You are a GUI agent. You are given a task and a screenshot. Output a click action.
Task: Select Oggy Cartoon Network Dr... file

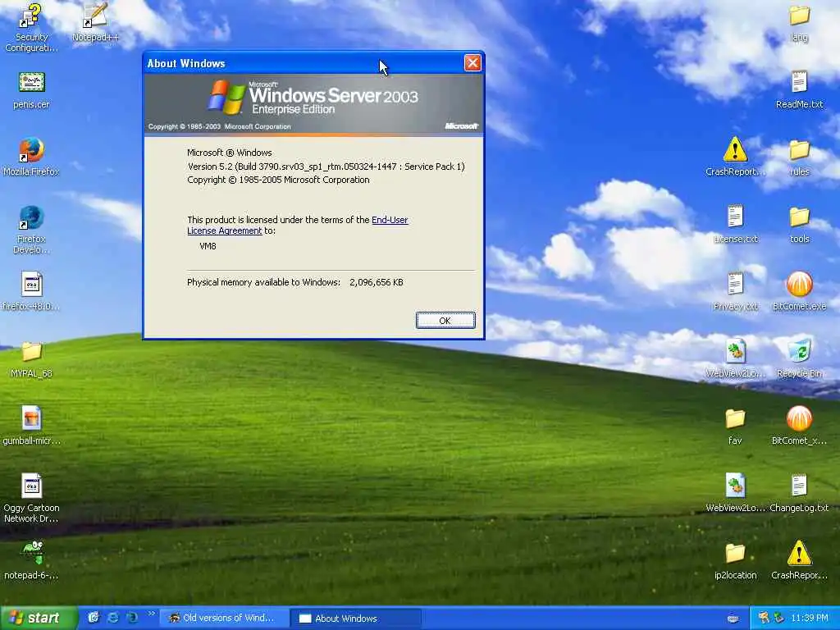31,498
